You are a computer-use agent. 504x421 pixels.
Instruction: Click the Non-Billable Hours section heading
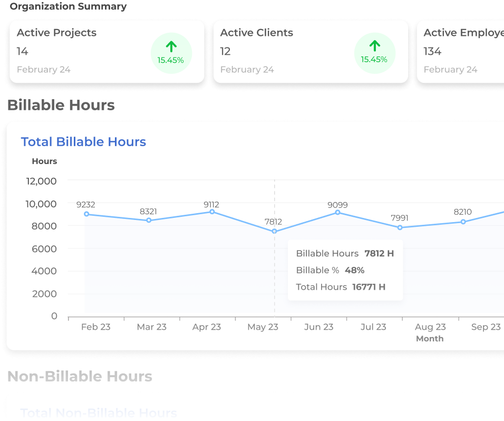pyautogui.click(x=80, y=376)
